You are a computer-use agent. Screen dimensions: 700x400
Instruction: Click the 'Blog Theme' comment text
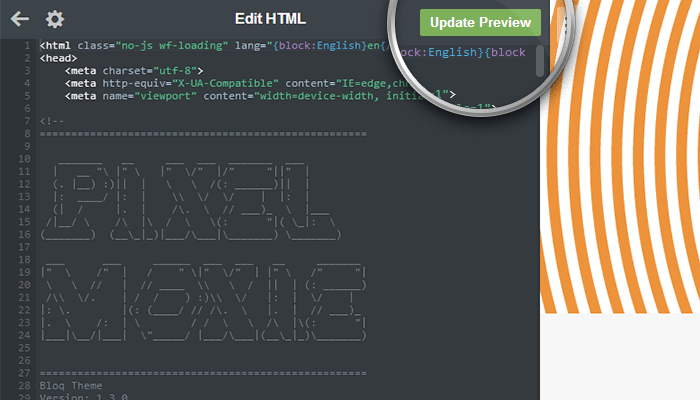pos(71,385)
